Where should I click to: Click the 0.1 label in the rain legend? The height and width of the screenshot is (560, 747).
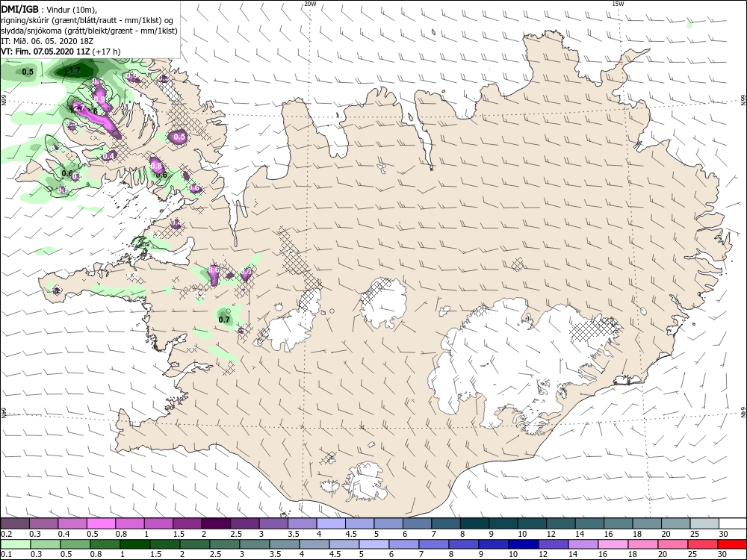pos(6,555)
